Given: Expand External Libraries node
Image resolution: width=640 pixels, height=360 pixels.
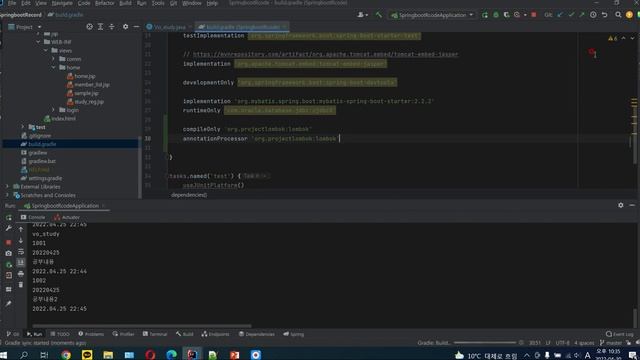Looking at the screenshot, I should [x=7, y=187].
